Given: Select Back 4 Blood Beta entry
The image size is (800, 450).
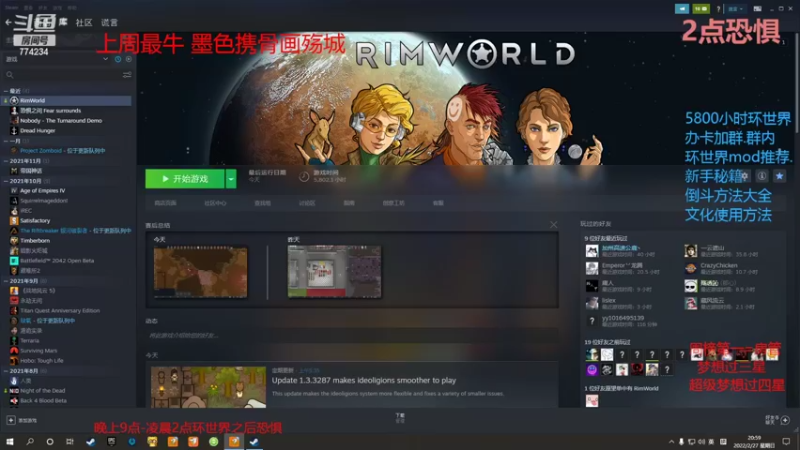Looking at the screenshot, I should pos(43,401).
